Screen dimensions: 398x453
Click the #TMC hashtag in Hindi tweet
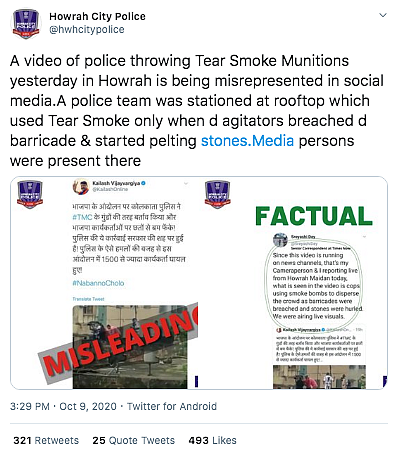82,217
